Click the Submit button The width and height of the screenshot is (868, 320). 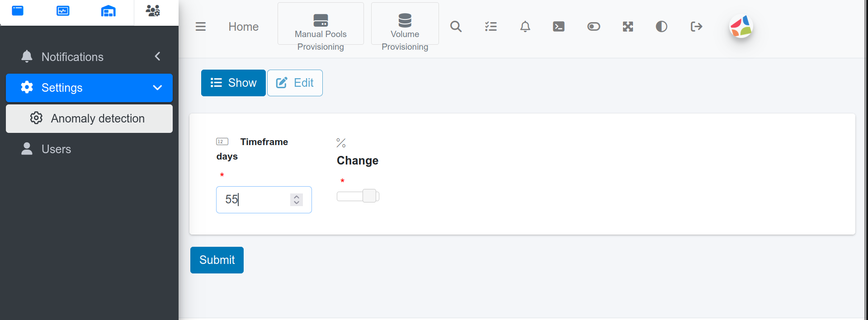pyautogui.click(x=217, y=260)
